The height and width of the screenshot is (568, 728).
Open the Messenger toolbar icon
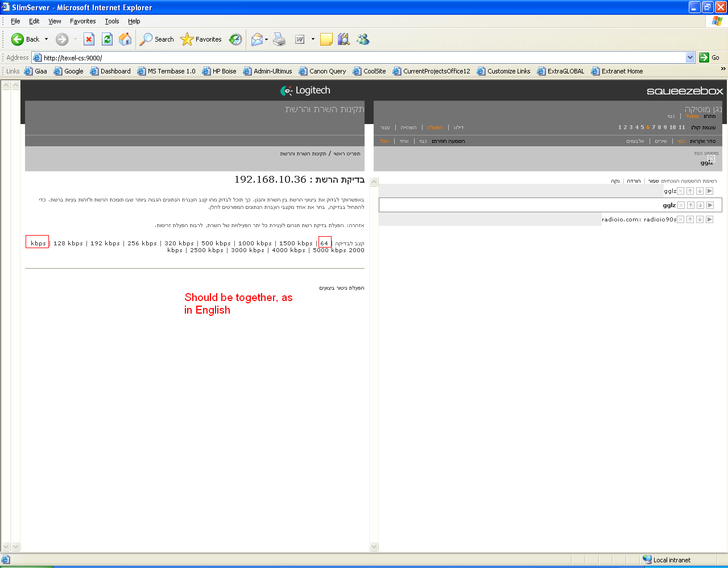363,39
